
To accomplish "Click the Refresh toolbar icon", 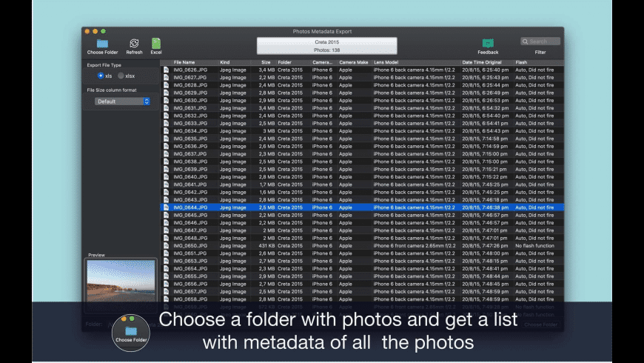I will click(x=134, y=43).
